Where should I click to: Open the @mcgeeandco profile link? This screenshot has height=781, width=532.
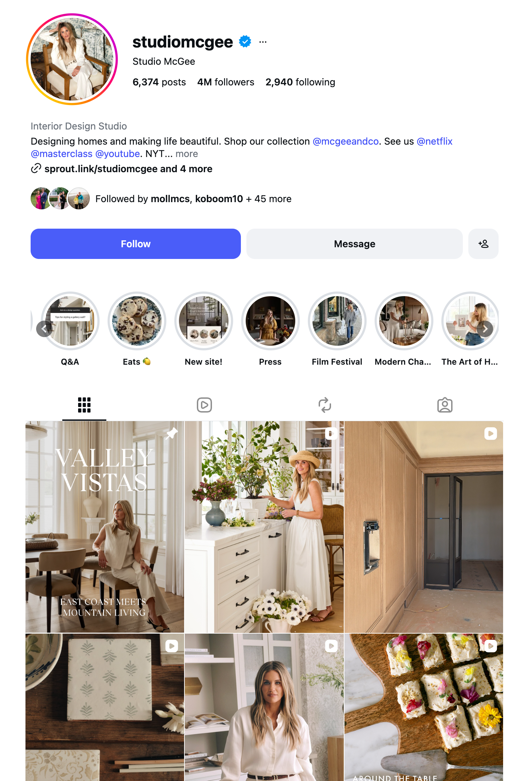tap(345, 141)
